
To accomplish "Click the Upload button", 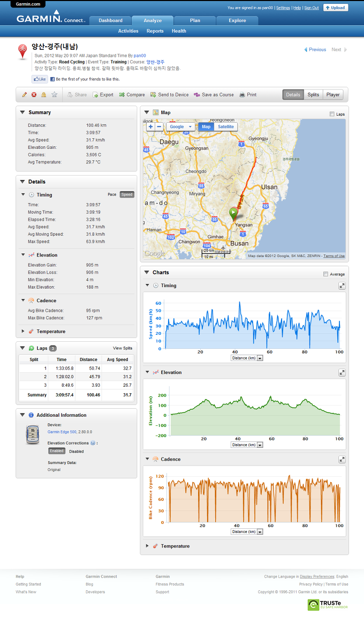I will point(336,7).
